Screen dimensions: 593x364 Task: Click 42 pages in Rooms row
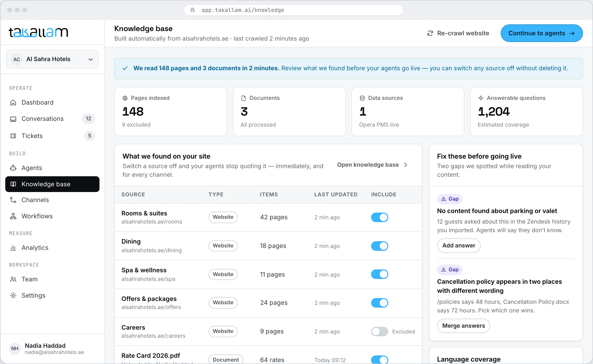point(274,217)
